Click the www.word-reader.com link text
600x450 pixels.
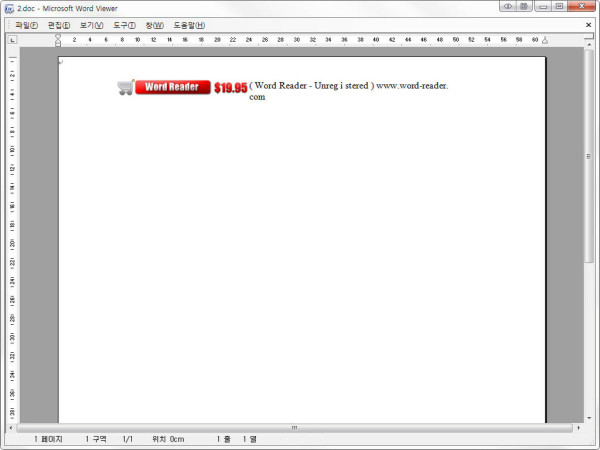411,86
